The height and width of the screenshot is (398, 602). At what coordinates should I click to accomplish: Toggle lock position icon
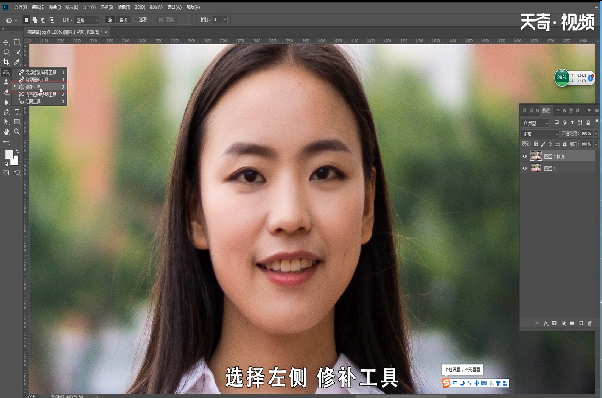coord(550,144)
